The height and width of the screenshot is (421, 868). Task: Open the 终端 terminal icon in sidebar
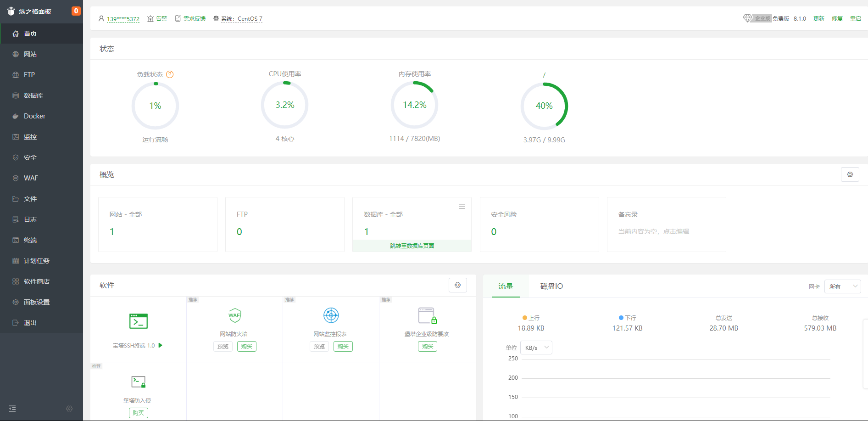pos(16,240)
